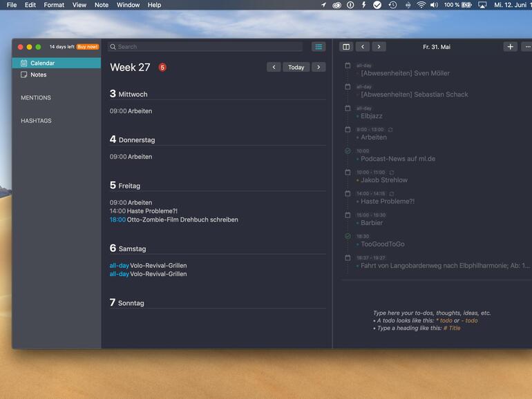532x399 pixels.
Task: Click calendar icon beside Sven Möller entry
Action: pyautogui.click(x=348, y=66)
